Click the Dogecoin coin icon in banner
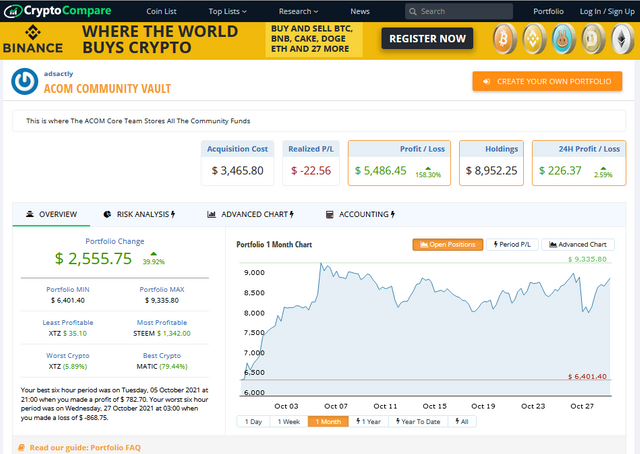Image resolution: width=640 pixels, height=454 pixels. click(x=593, y=39)
